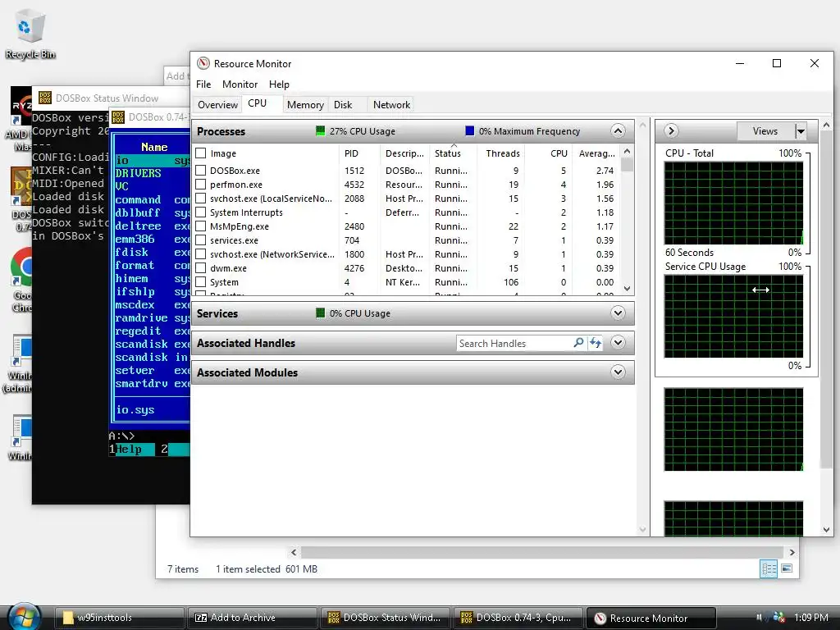840x630 pixels.
Task: Open the Help menu
Action: click(x=279, y=84)
